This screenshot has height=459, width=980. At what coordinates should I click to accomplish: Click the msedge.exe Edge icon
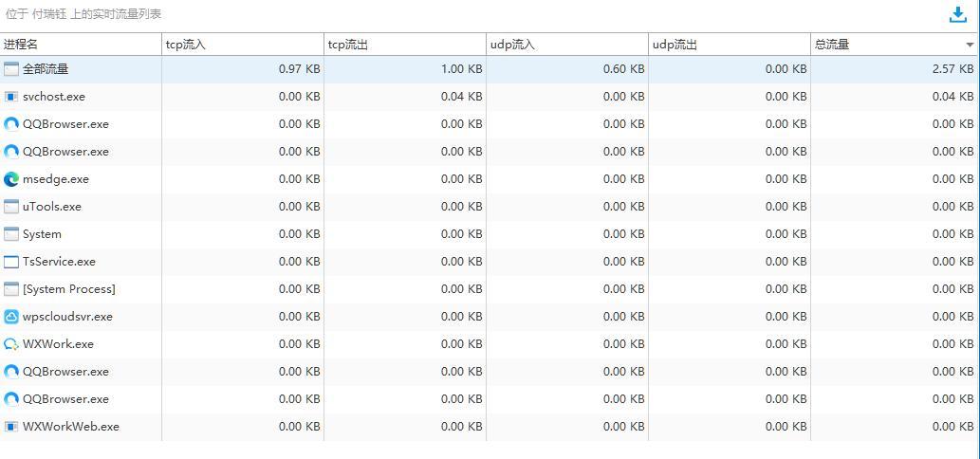[x=11, y=179]
